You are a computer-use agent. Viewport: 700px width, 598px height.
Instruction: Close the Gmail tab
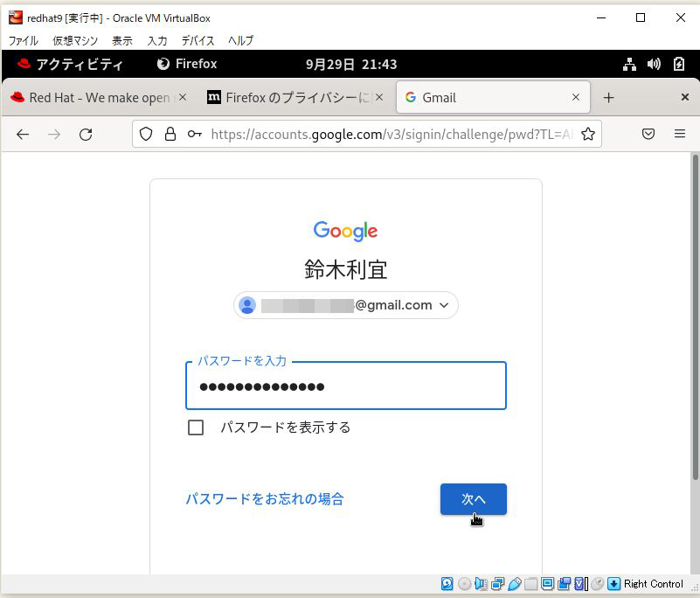click(x=576, y=97)
